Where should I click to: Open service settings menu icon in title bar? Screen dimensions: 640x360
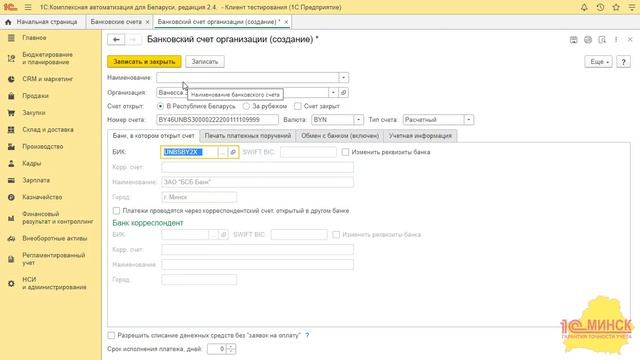(631, 7)
